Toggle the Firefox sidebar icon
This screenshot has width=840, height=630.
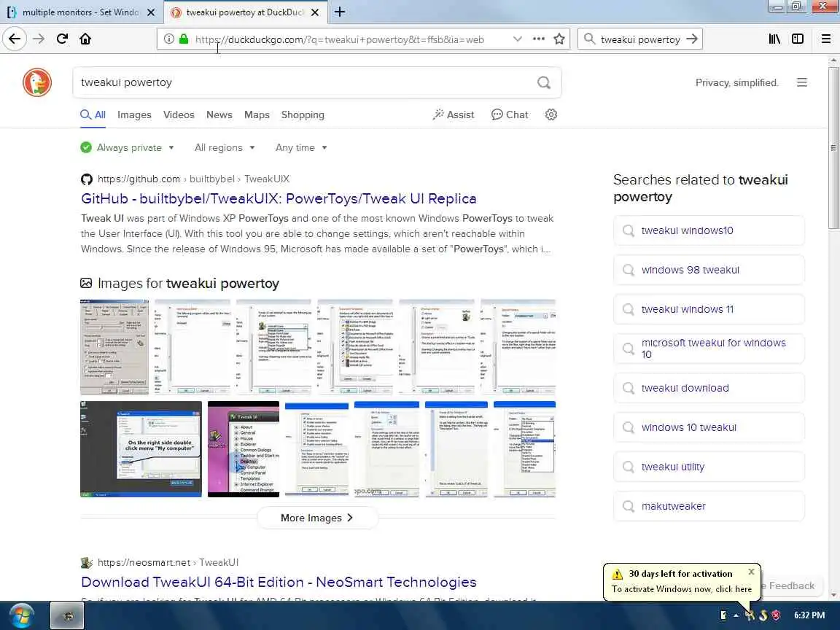tap(798, 39)
